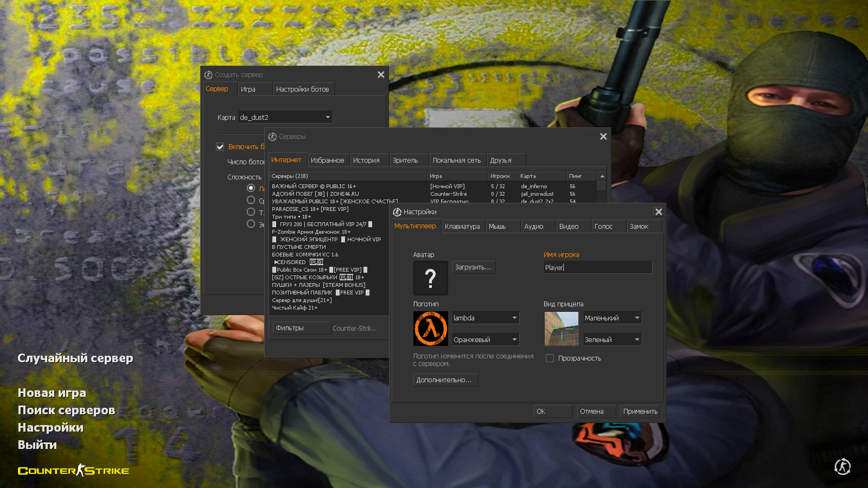Click the avatar question mark placeholder
Screen dimensions: 868x488
coord(430,278)
